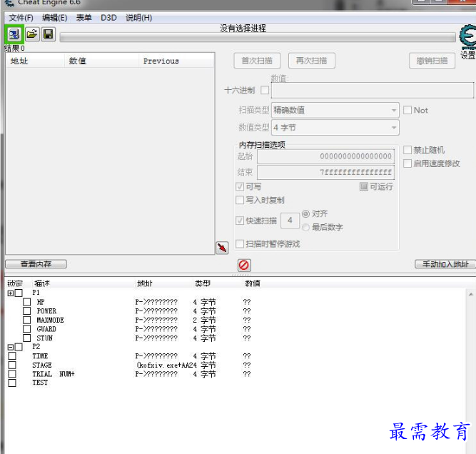Image resolution: width=476 pixels, height=454 pixels.
Task: Lock the TEST entry checkbox
Action: 12,383
